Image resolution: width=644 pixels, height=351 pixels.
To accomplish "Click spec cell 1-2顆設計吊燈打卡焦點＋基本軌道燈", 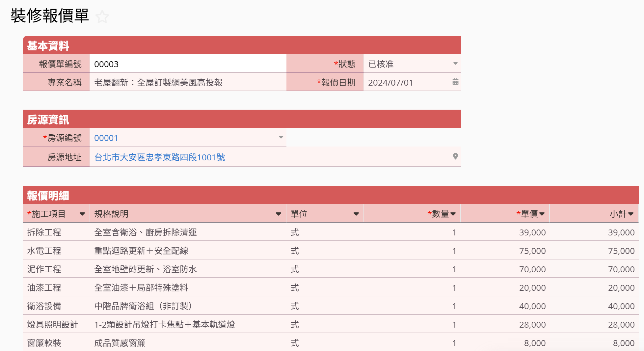I will tap(188, 324).
